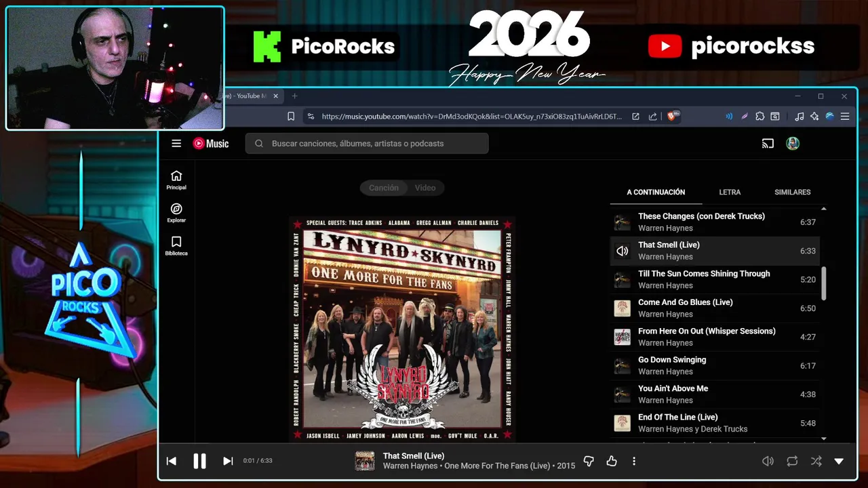Play Till The Sun Comes Shining Through
This screenshot has width=868, height=488.
point(715,279)
